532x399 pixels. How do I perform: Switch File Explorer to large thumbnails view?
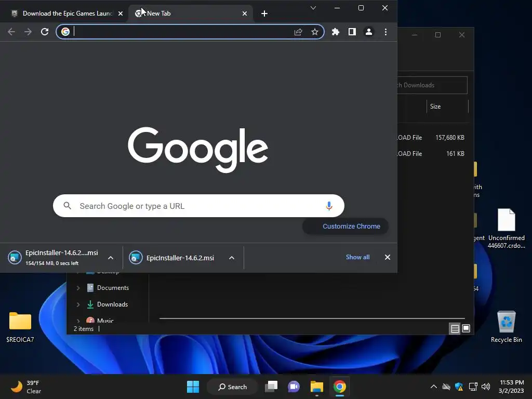click(466, 328)
